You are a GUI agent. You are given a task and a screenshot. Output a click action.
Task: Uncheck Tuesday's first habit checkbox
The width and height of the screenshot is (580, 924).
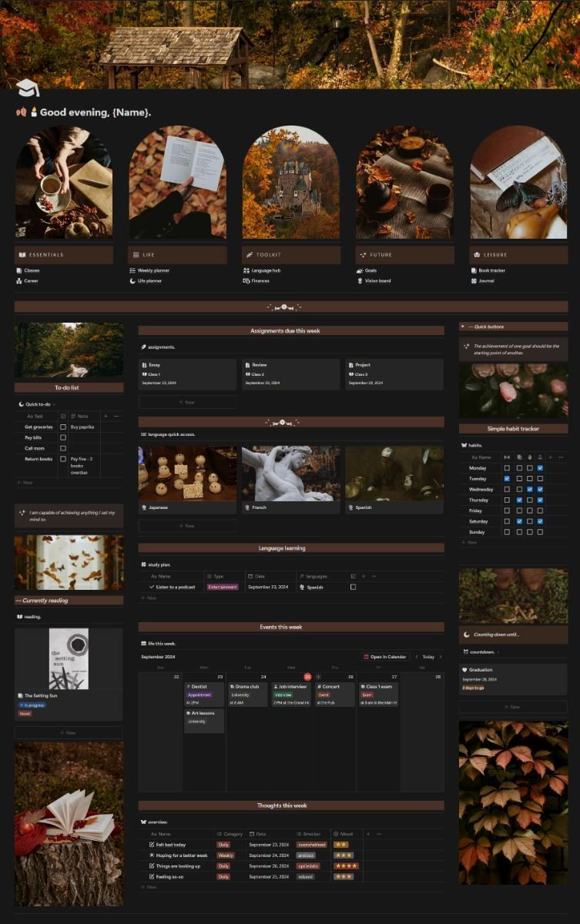[507, 478]
